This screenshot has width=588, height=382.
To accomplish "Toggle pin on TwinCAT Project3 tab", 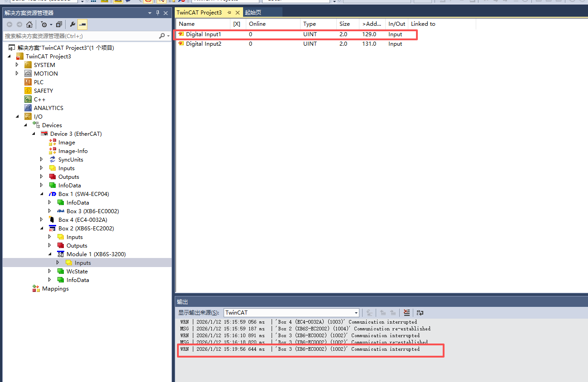I will (x=229, y=13).
